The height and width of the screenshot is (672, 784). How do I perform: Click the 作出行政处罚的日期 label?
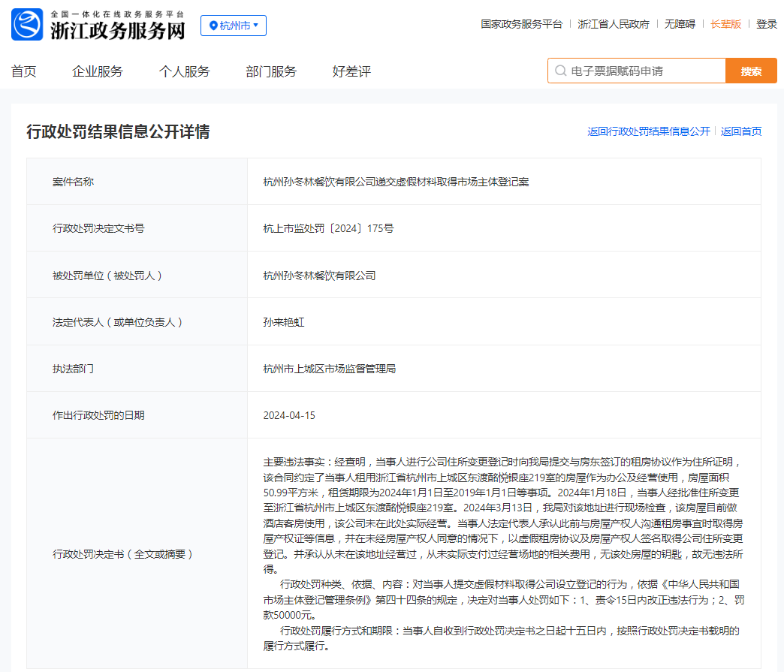click(98, 415)
